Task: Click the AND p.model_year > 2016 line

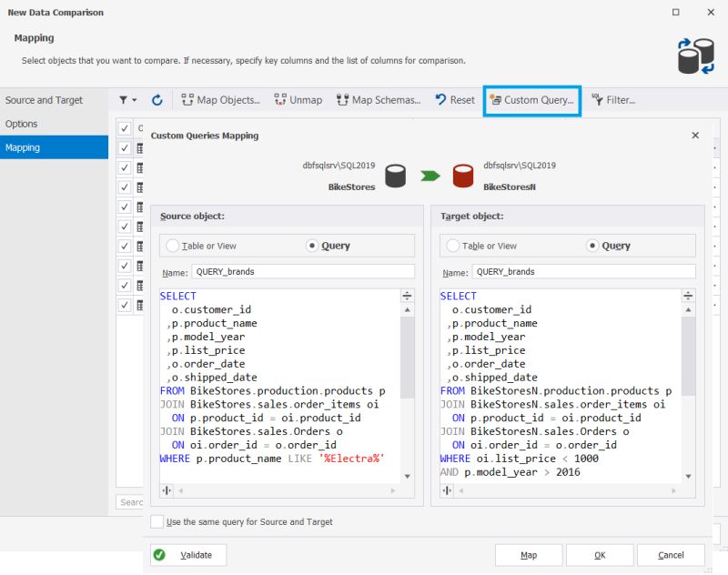Action: (x=510, y=472)
